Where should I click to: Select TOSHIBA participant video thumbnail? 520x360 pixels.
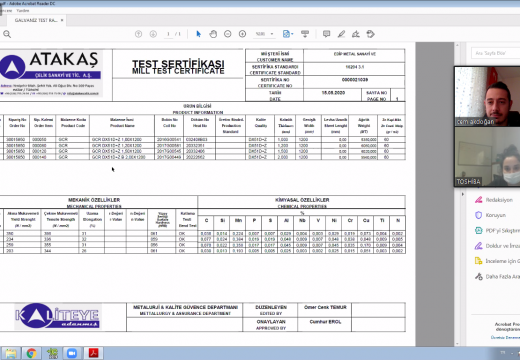(487, 157)
